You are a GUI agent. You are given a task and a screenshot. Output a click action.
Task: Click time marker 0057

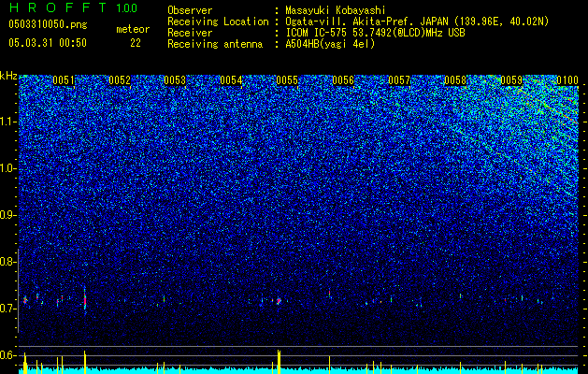tap(399, 80)
